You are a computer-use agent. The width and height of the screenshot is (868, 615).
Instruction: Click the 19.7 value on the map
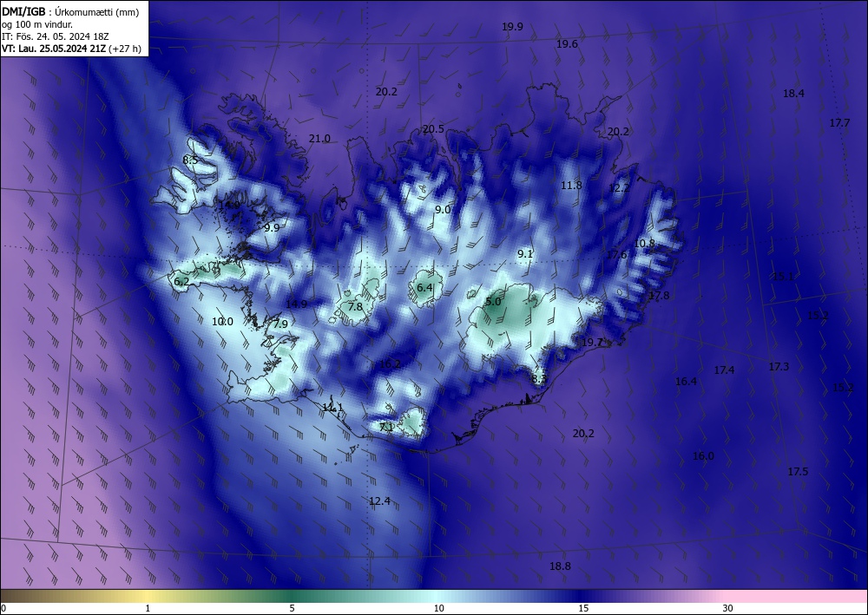(x=592, y=343)
